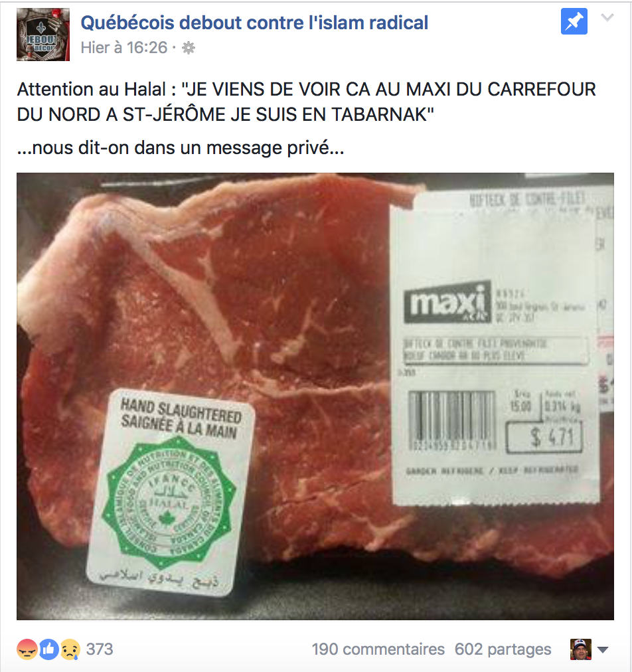The width and height of the screenshot is (632, 672).
Task: Click the message privé text line
Action: point(181,148)
